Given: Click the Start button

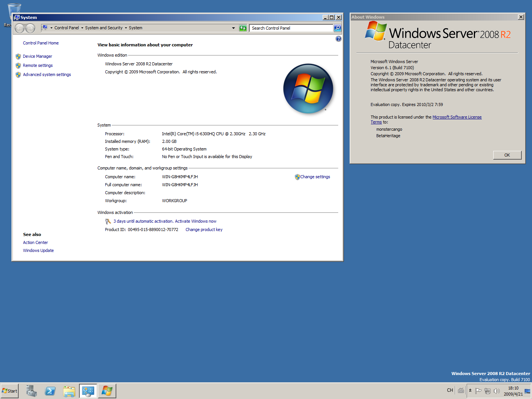Looking at the screenshot, I should coord(9,391).
